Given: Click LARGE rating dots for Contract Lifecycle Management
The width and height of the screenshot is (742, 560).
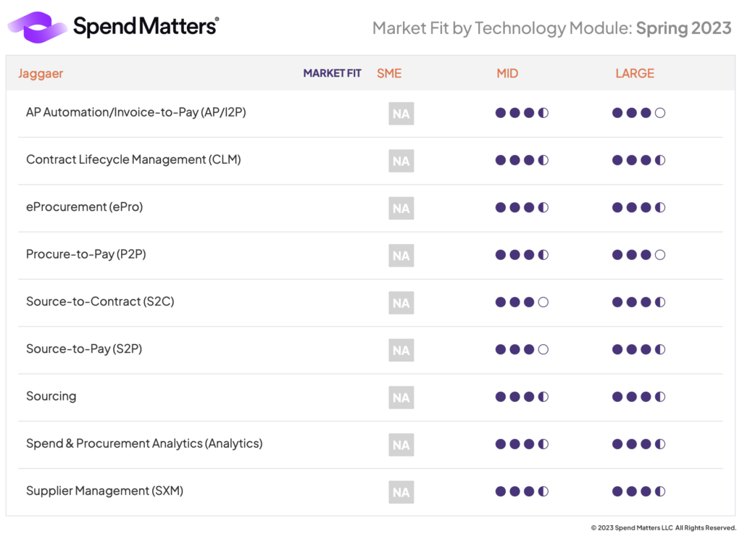Looking at the screenshot, I should 639,160.
